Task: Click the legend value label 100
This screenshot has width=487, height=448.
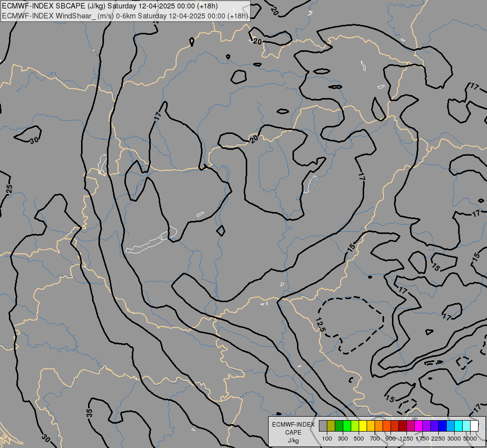Action: pos(327,439)
